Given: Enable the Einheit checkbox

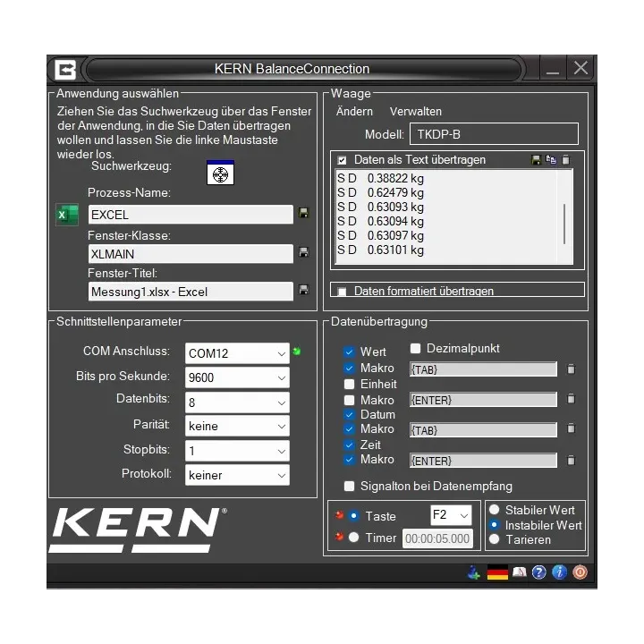Looking at the screenshot, I should (x=349, y=384).
